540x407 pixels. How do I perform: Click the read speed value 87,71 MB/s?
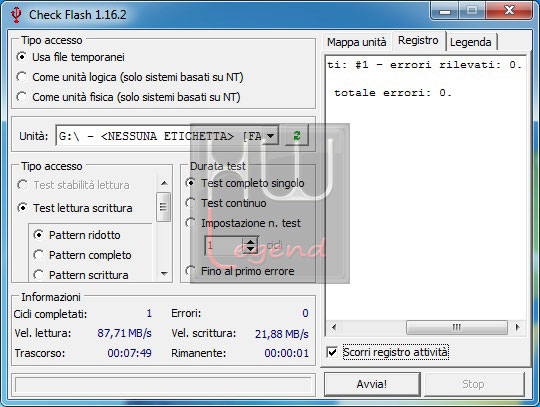click(124, 333)
